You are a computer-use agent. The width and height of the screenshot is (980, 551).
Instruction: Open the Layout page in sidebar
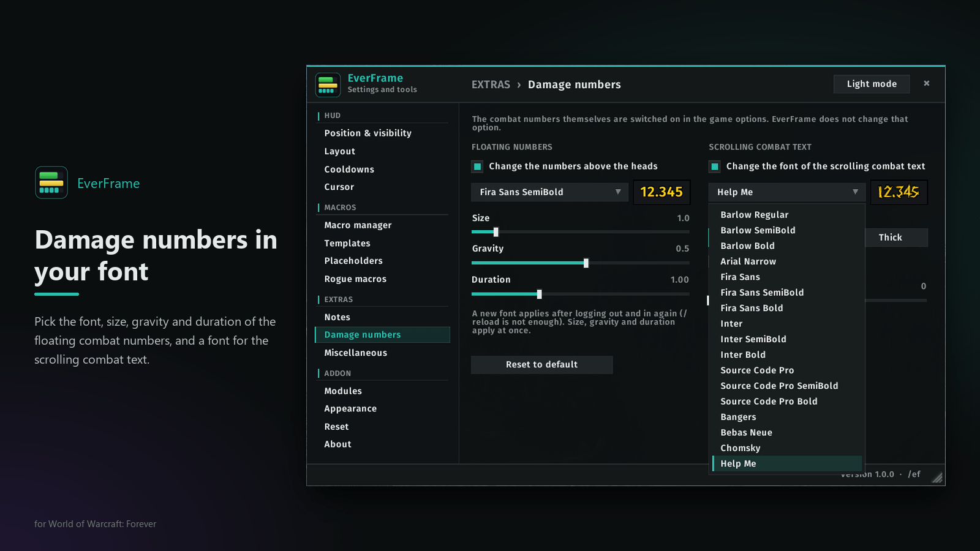[382, 151]
